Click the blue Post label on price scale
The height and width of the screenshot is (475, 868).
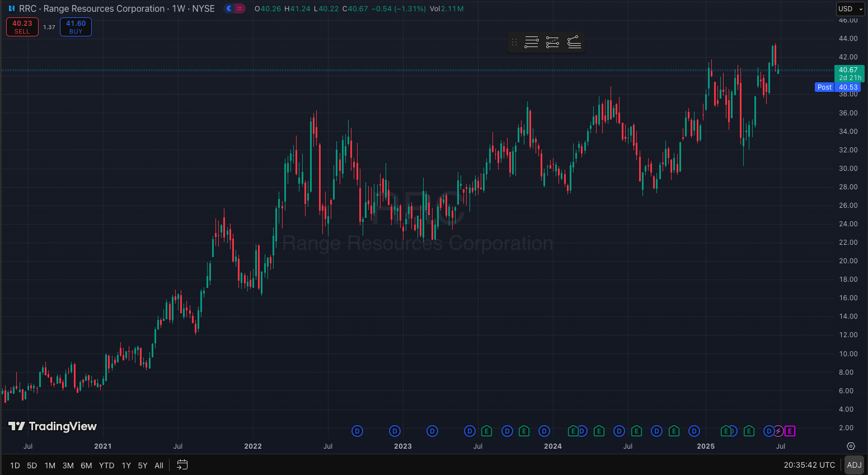(824, 87)
